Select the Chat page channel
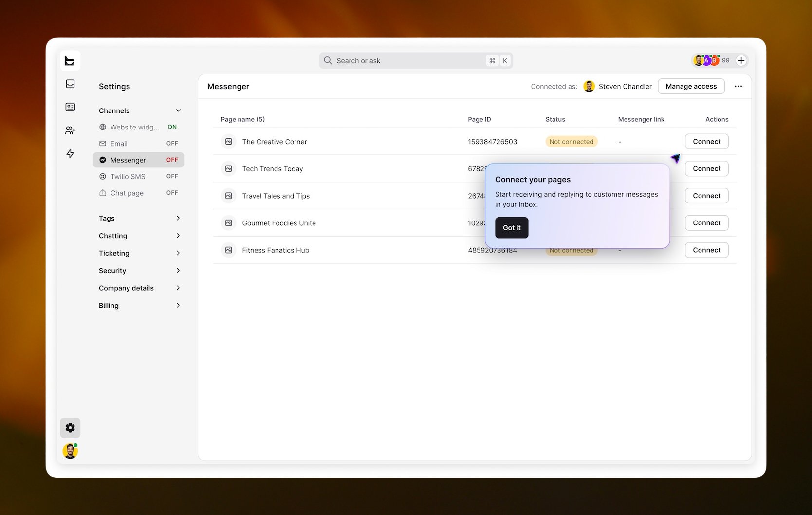The image size is (812, 515). [139, 193]
